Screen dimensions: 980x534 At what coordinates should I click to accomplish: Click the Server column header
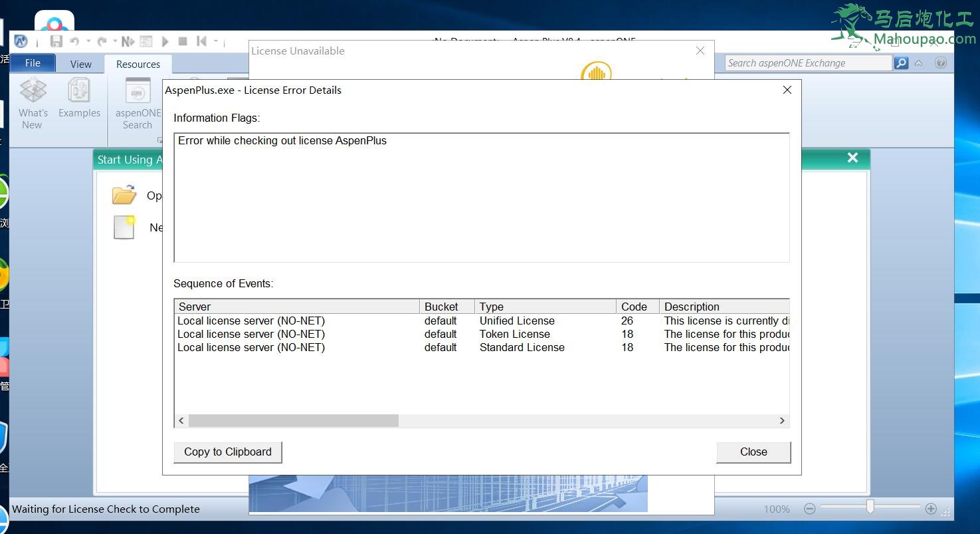pyautogui.click(x=297, y=307)
